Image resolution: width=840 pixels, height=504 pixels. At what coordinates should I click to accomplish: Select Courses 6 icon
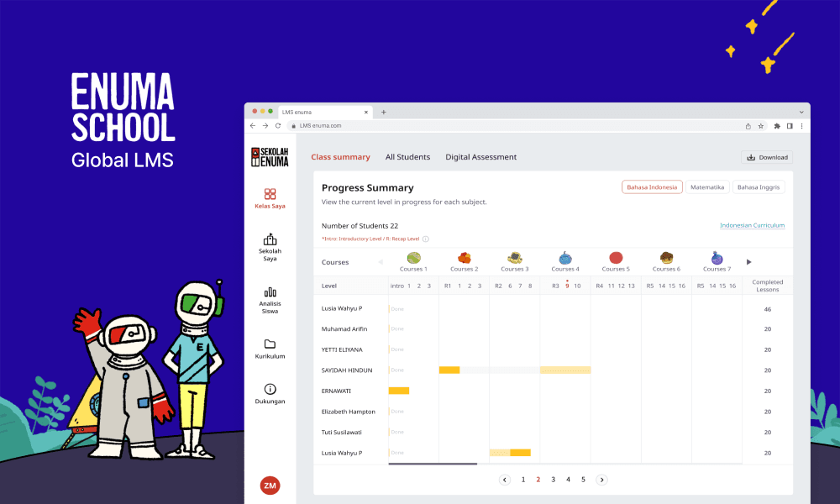click(666, 258)
